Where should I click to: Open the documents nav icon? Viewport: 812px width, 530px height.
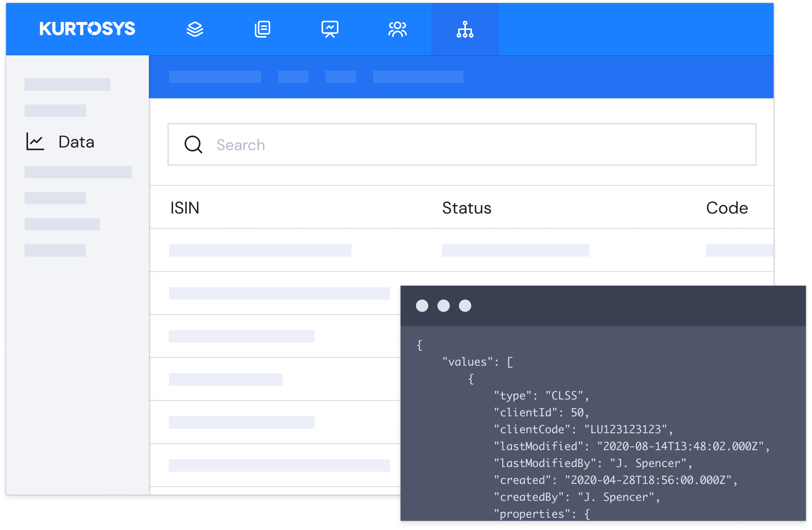coord(262,29)
